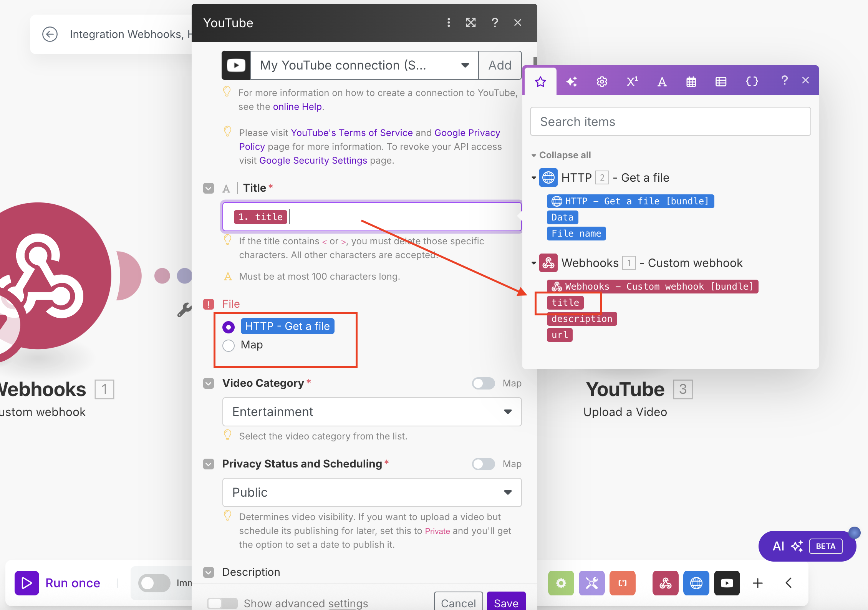Open the Public privacy status dropdown
The height and width of the screenshot is (610, 868).
click(372, 492)
